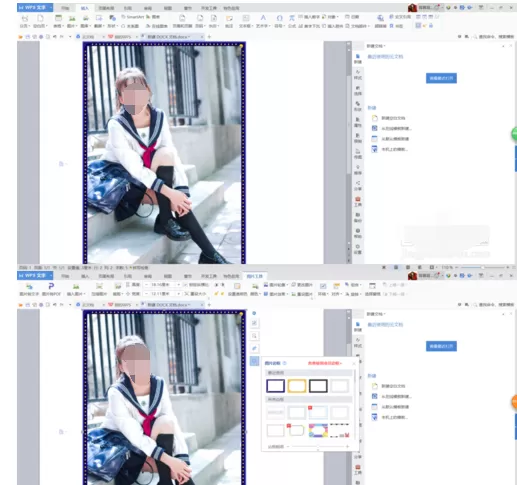Close the picture border popup

(354, 363)
